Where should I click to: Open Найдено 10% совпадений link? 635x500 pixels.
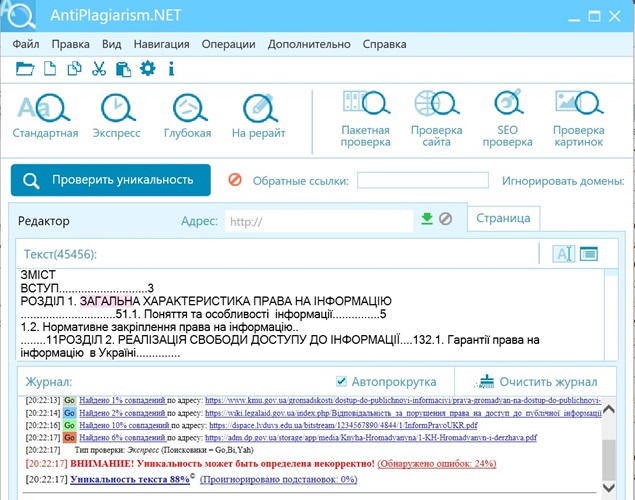[x=124, y=425]
